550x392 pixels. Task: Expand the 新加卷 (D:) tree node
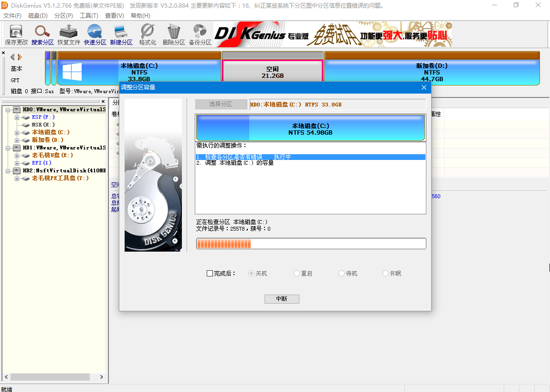17,140
